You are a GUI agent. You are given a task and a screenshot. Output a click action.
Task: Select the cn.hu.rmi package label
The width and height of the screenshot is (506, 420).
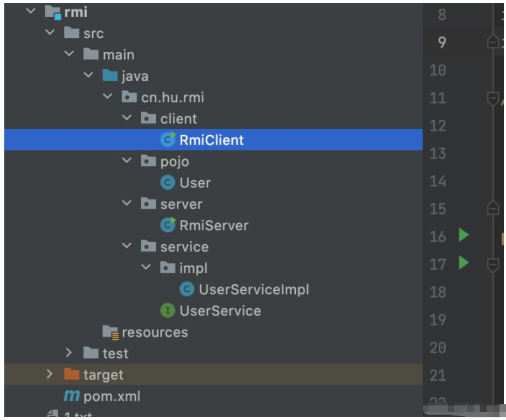(x=172, y=97)
